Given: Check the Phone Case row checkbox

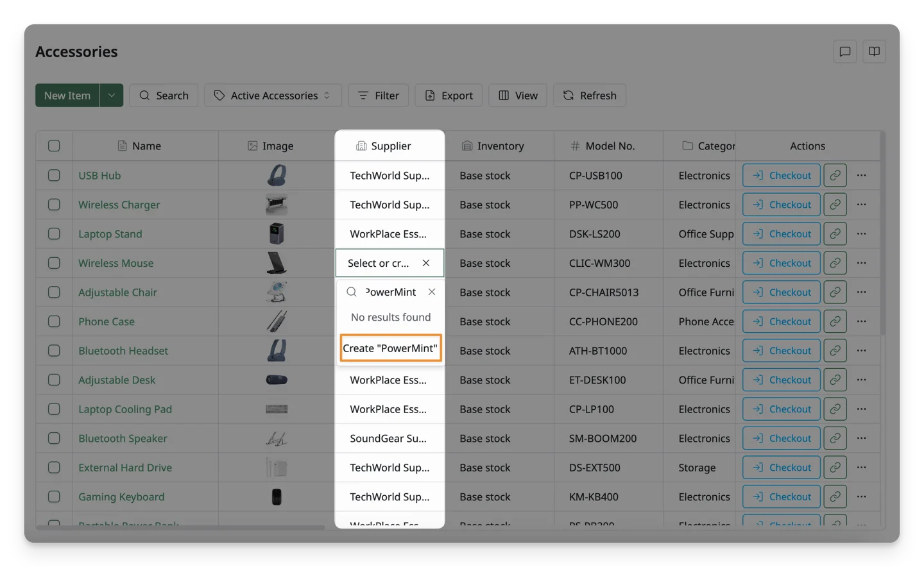Looking at the screenshot, I should (x=54, y=321).
